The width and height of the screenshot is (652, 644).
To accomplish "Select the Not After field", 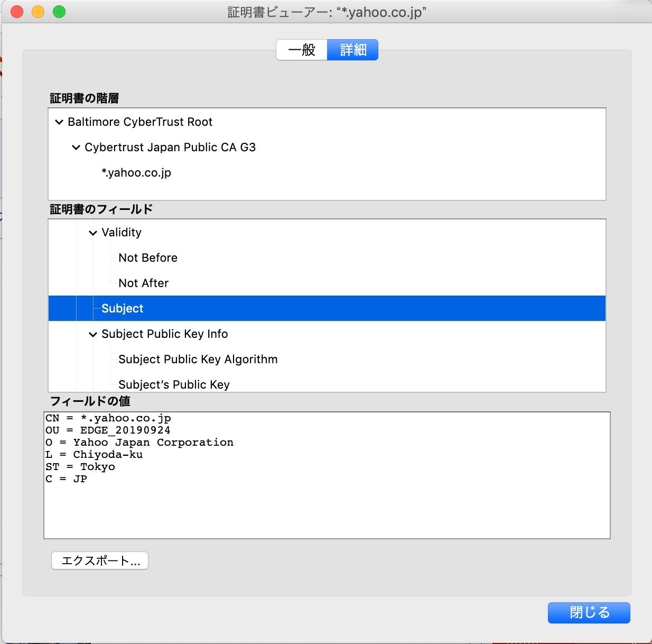I will pos(144,283).
